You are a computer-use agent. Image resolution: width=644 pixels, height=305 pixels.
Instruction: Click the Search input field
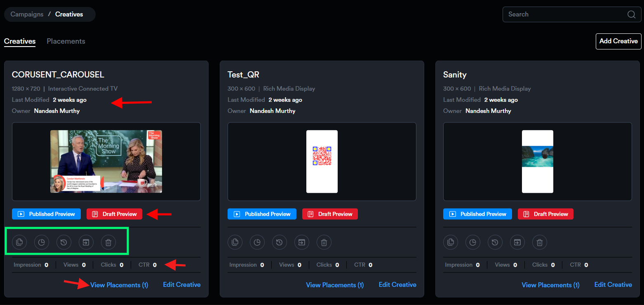pyautogui.click(x=565, y=14)
